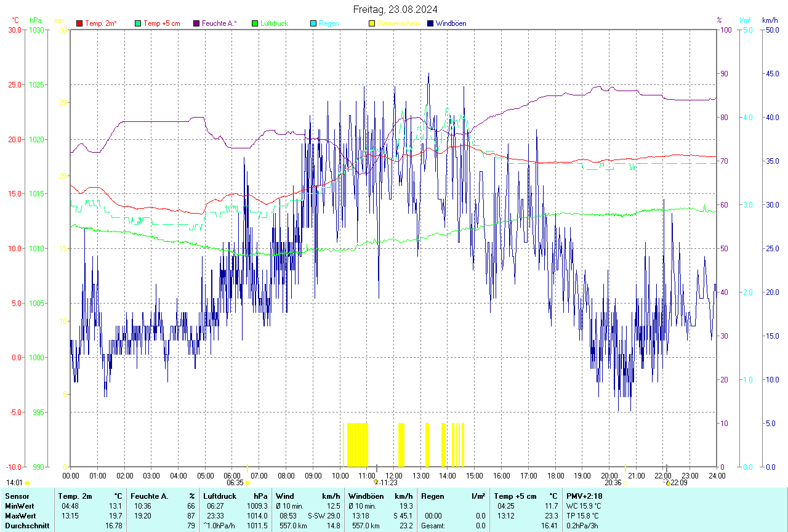The width and height of the screenshot is (788, 532).
Task: Click the 0.2hPa/3h pressure trend value
Action: pos(582,526)
